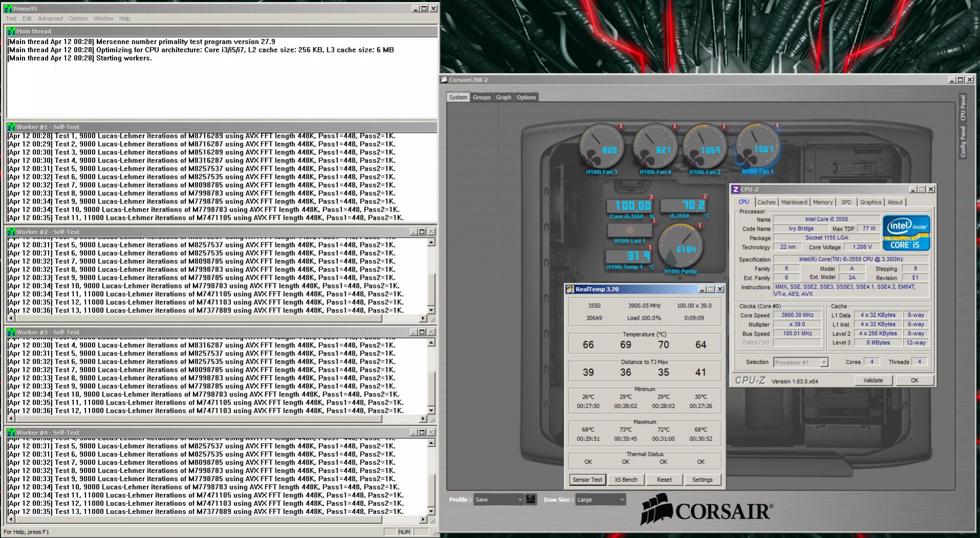The height and width of the screenshot is (538, 980).
Task: Open the Config Panel side tab
Action: (x=963, y=142)
